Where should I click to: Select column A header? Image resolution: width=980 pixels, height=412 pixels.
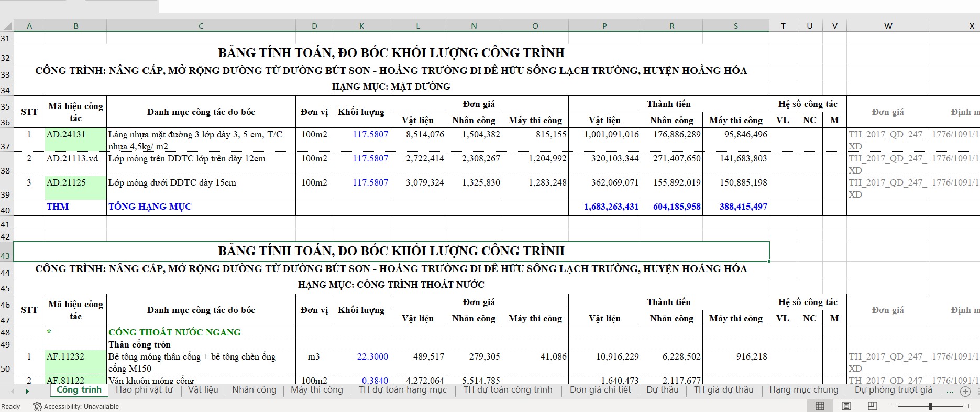pyautogui.click(x=29, y=26)
